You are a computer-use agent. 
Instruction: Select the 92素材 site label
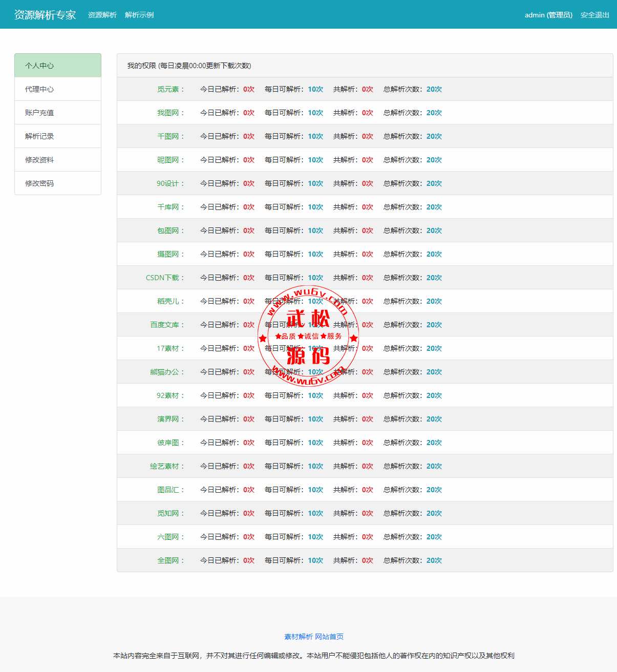click(x=171, y=395)
